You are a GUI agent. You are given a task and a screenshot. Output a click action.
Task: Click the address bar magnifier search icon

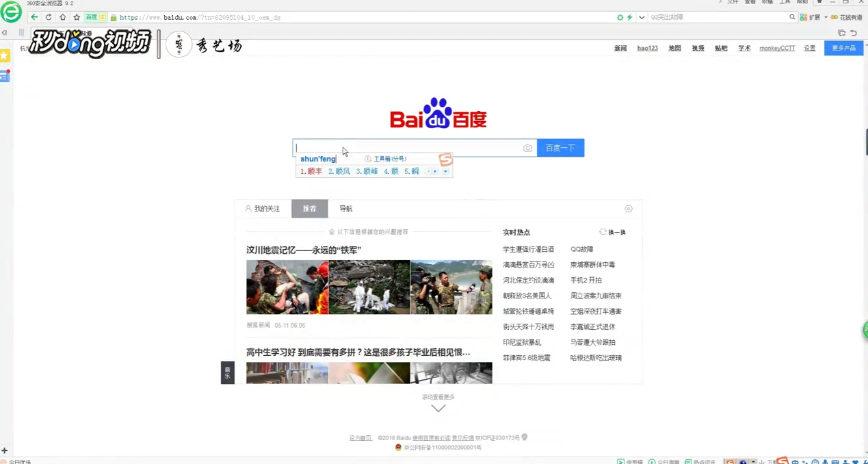(x=792, y=17)
